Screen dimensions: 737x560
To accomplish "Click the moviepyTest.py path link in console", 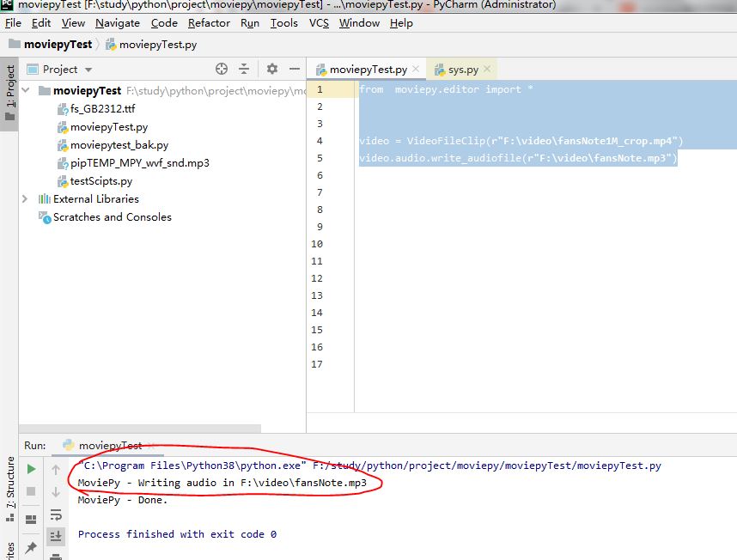I will [487, 466].
